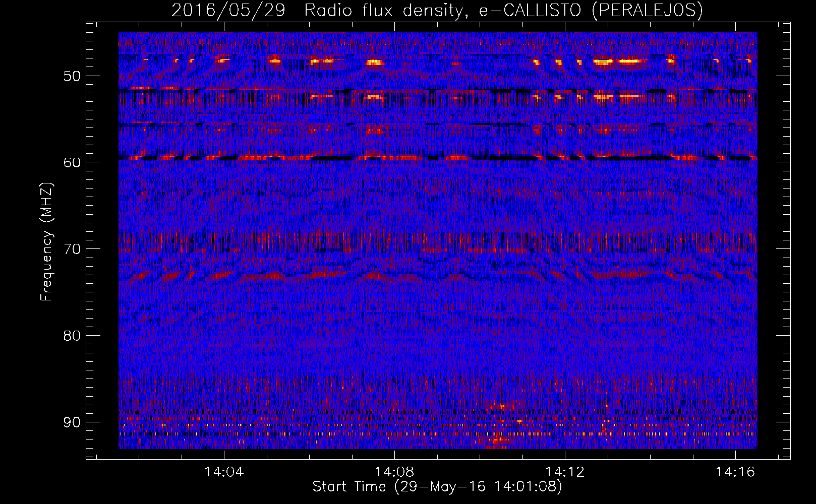Click the 'Start Time (29-May-16 14:01:08)' label

pos(437,487)
